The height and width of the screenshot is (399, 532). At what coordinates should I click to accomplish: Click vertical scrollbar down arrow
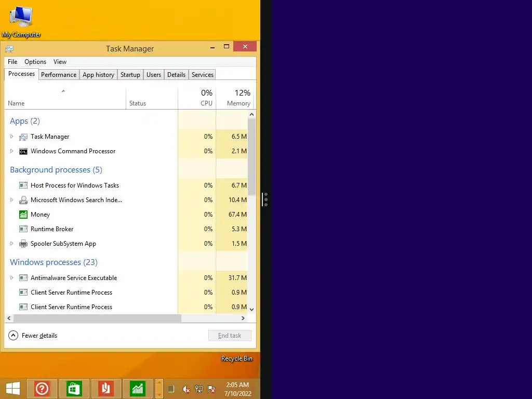point(251,310)
